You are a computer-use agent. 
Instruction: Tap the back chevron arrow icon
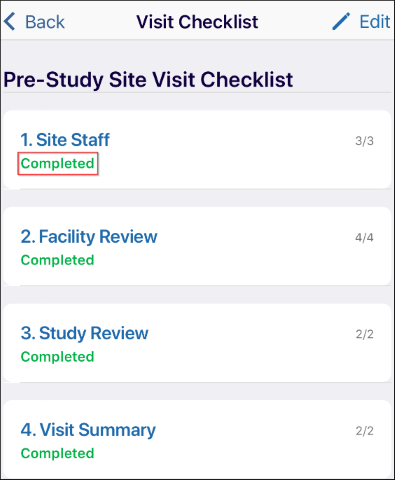coord(9,22)
